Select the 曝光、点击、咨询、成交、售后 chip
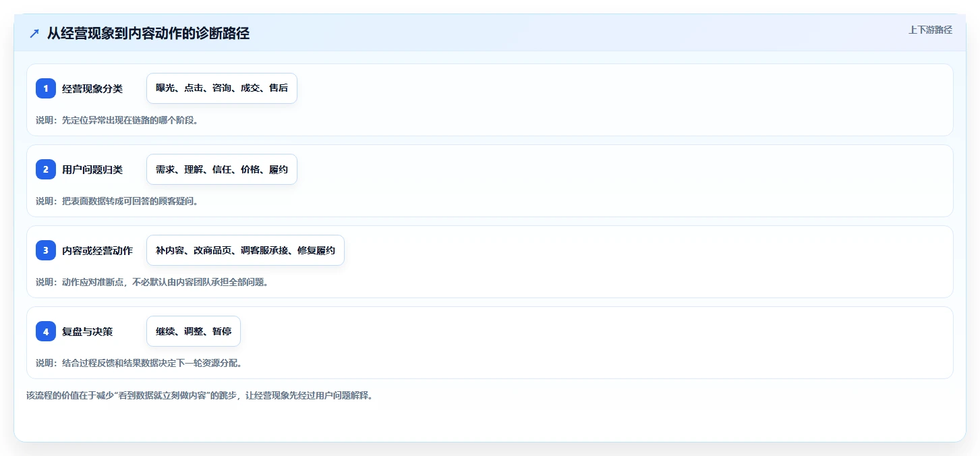The width and height of the screenshot is (980, 456). tap(222, 88)
